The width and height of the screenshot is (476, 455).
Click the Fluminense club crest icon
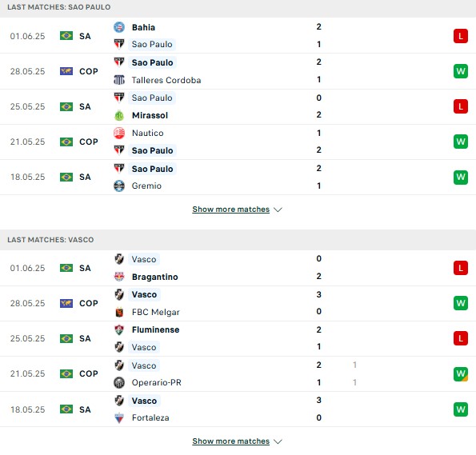[x=119, y=329]
